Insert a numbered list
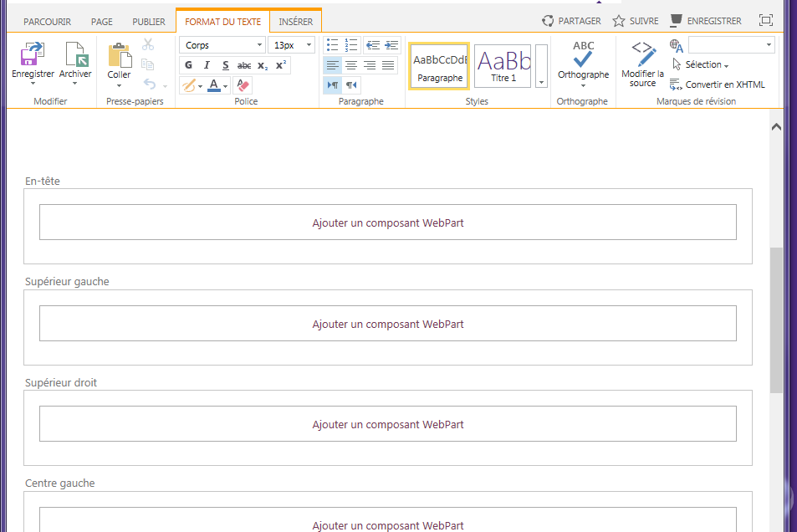Screen dimensions: 797x532 tap(351, 45)
